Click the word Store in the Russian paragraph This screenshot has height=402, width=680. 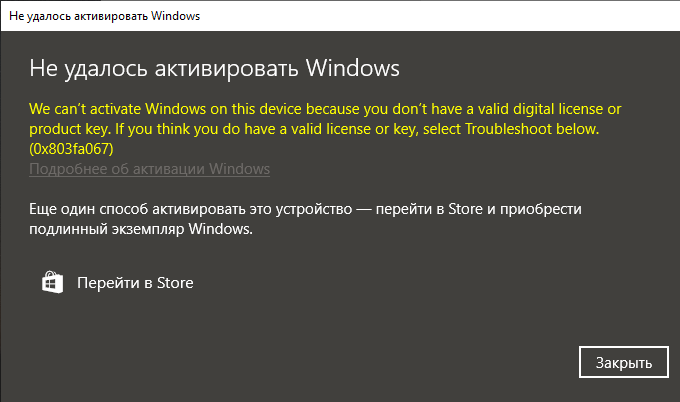coord(465,209)
